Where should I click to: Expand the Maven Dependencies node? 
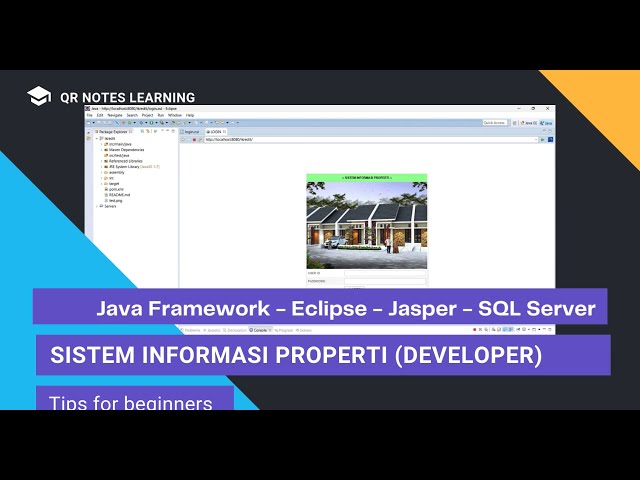coord(102,150)
